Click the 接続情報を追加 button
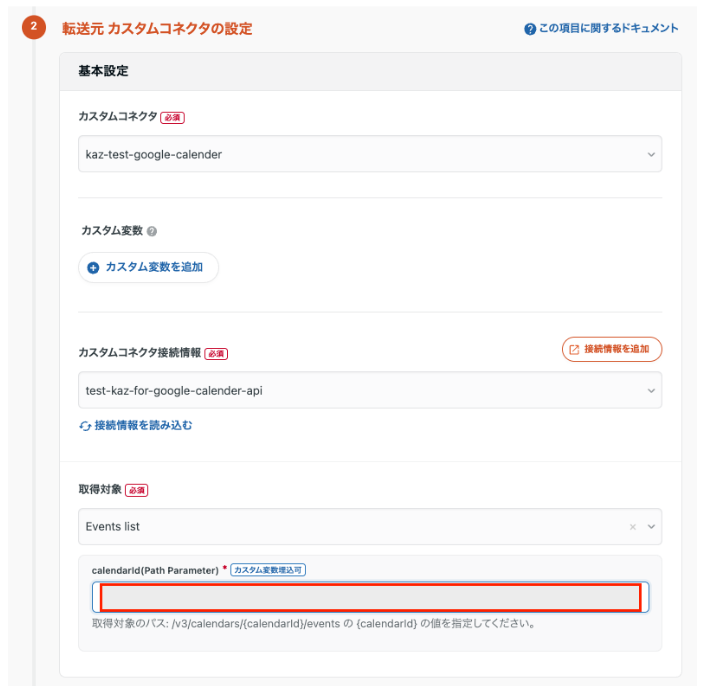Viewport: 704px width, 695px height. coord(612,349)
